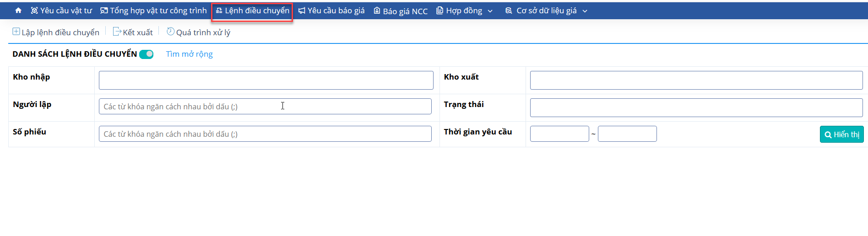The height and width of the screenshot is (236, 868).
Task: Click the Kết xuất export icon
Action: tap(117, 32)
